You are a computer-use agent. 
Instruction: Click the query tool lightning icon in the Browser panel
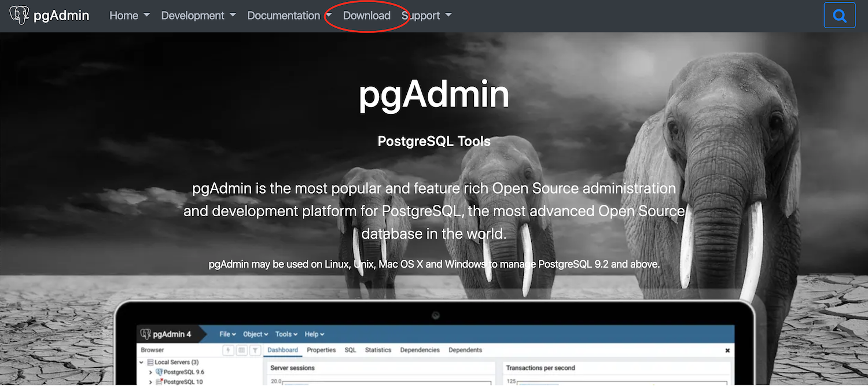229,350
